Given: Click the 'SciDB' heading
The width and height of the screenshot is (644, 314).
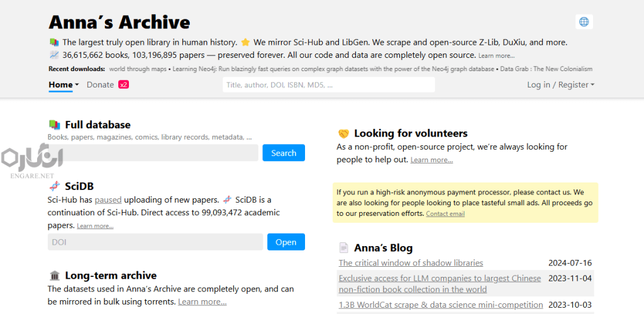Looking at the screenshot, I should coord(79,186).
